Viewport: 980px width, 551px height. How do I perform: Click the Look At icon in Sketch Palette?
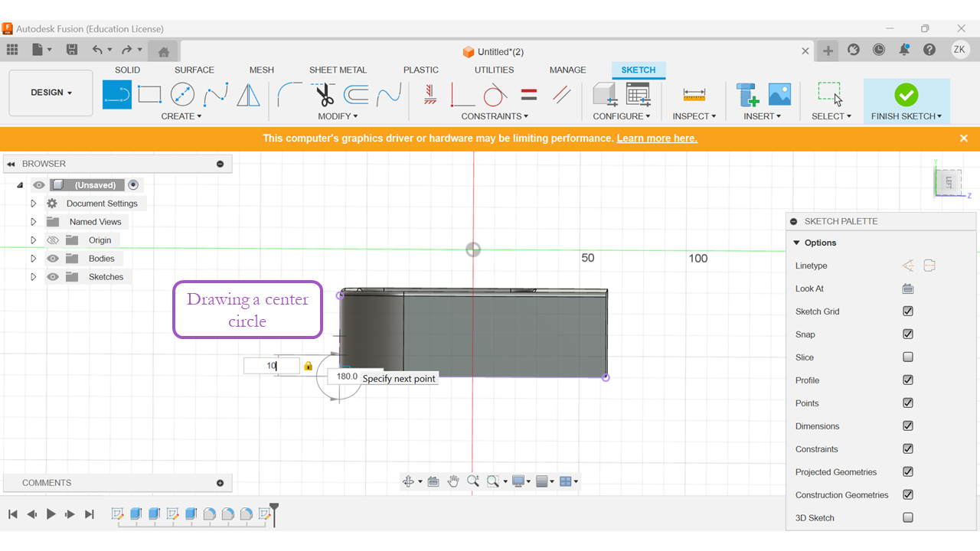point(908,289)
